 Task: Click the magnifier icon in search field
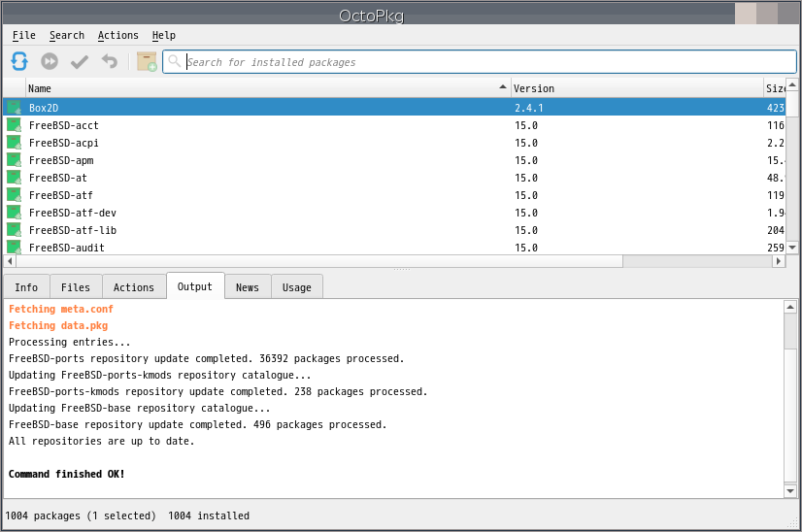point(175,62)
